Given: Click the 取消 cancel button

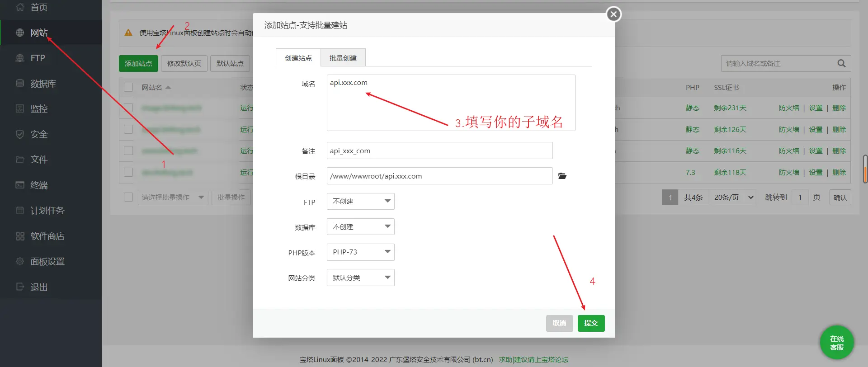Looking at the screenshot, I should 559,323.
